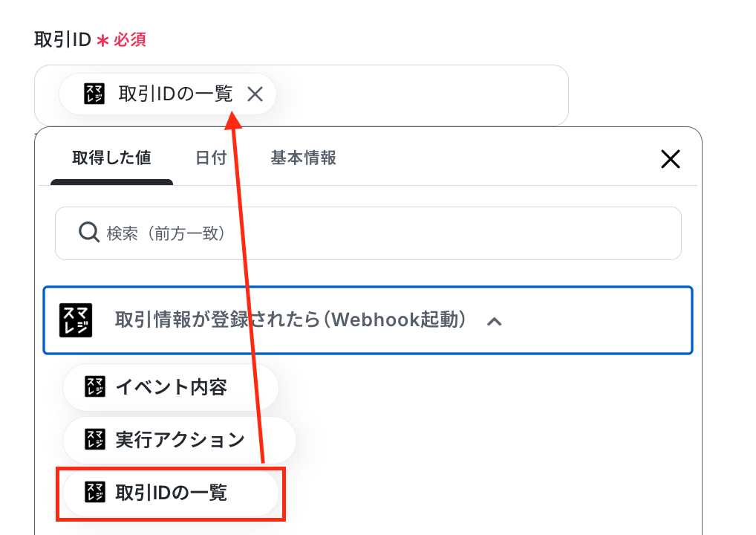Screen dimensions: 756x535
Task: Click the 取引ID 必須 field label
Action: pos(90,39)
